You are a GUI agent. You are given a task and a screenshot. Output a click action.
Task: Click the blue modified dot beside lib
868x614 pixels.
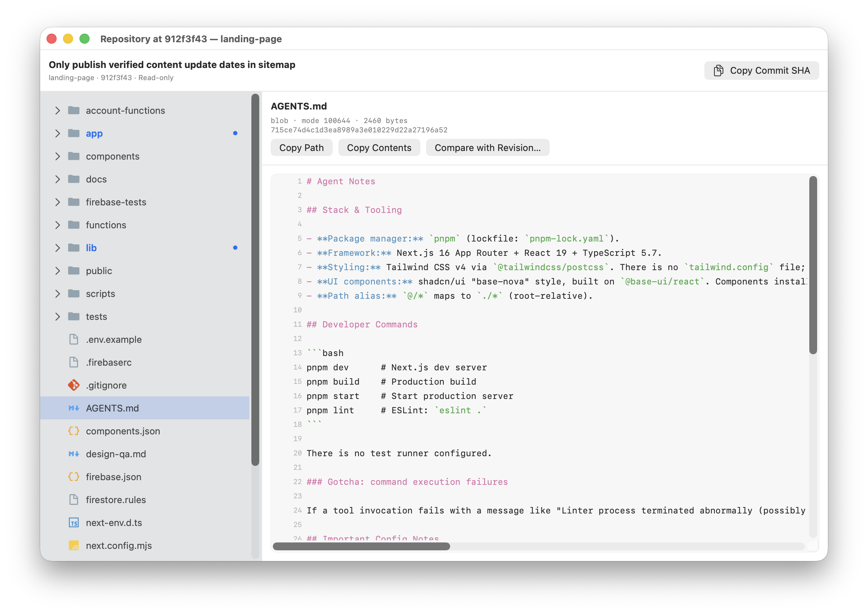point(235,248)
